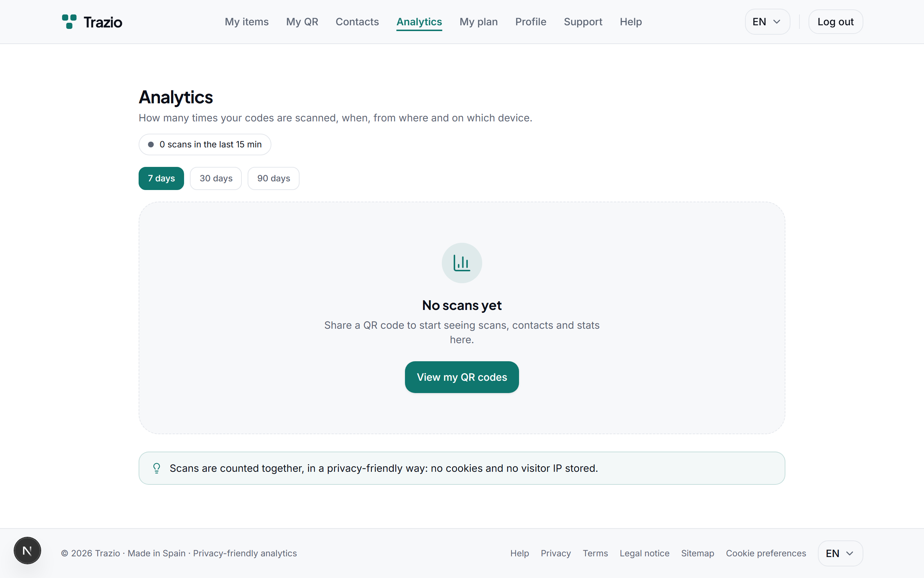Click the bar chart icon in empty state
The image size is (924, 578).
[462, 263]
